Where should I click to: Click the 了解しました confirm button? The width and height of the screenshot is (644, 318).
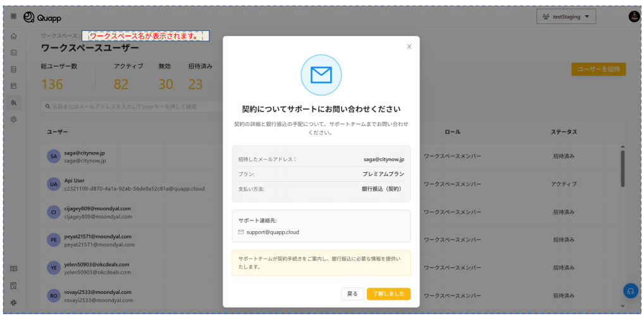(x=388, y=294)
